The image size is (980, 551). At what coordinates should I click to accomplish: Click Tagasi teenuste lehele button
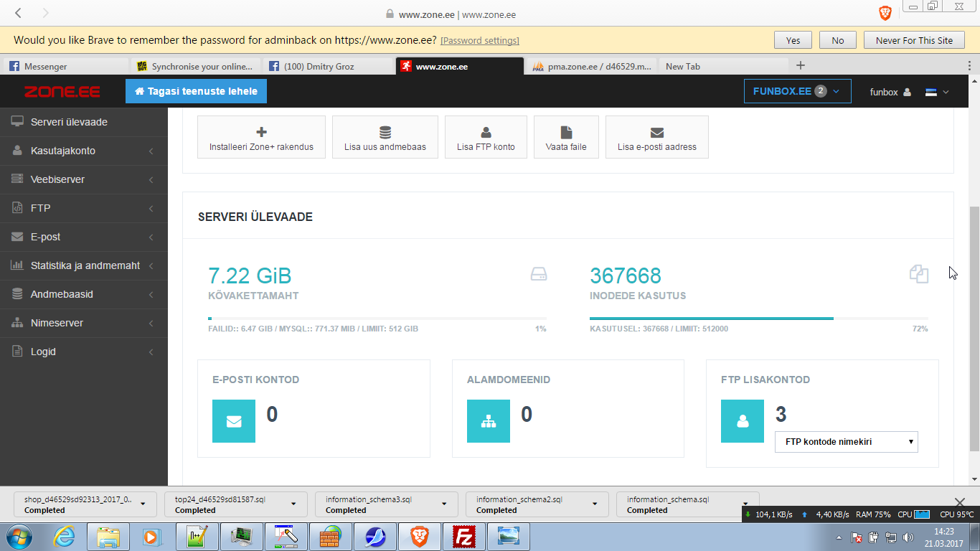[x=196, y=91]
